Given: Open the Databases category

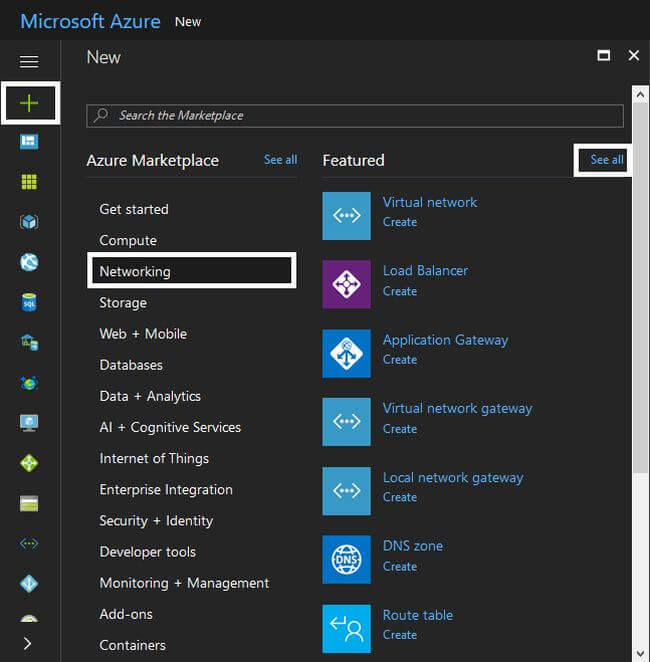Looking at the screenshot, I should pyautogui.click(x=131, y=365).
